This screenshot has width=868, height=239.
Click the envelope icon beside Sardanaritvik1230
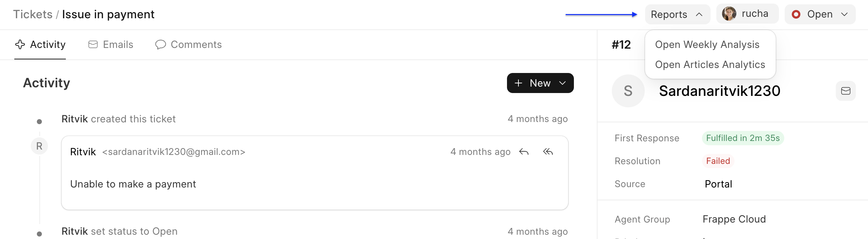pos(845,91)
